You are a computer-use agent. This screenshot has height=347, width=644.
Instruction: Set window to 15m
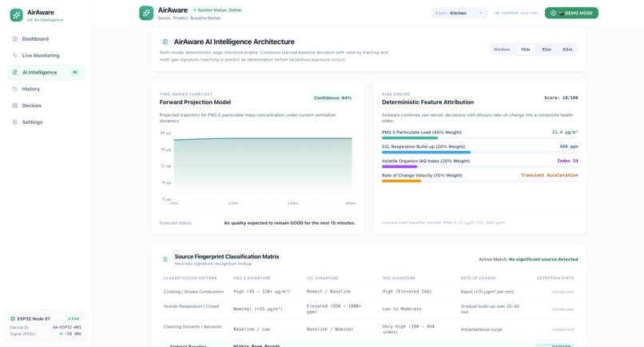525,50
